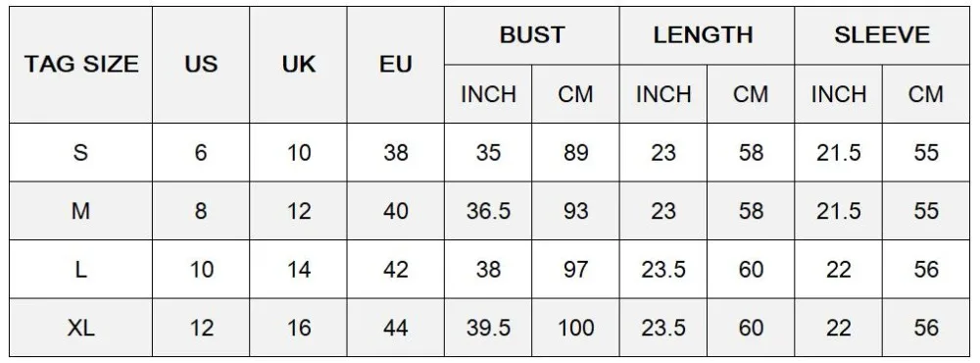
Task: Select the S tag size cell
Action: point(80,152)
